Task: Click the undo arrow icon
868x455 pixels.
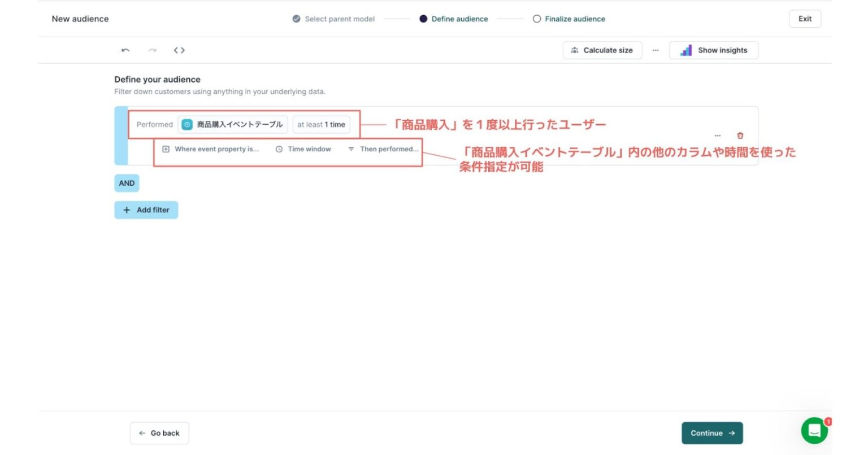Action: click(124, 50)
